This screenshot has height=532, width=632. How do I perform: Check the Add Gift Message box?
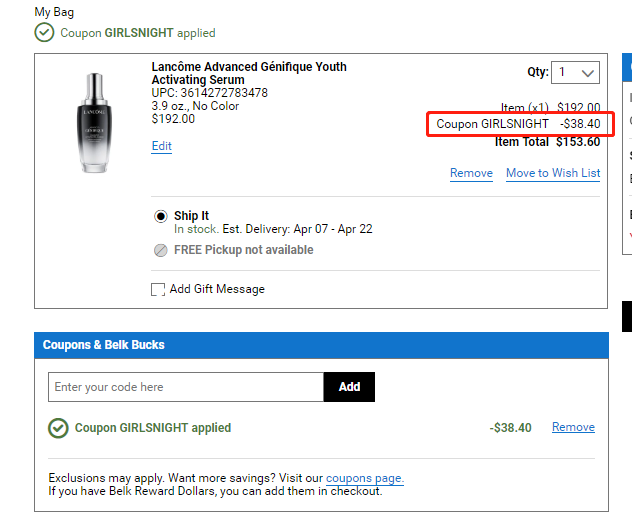coord(158,289)
